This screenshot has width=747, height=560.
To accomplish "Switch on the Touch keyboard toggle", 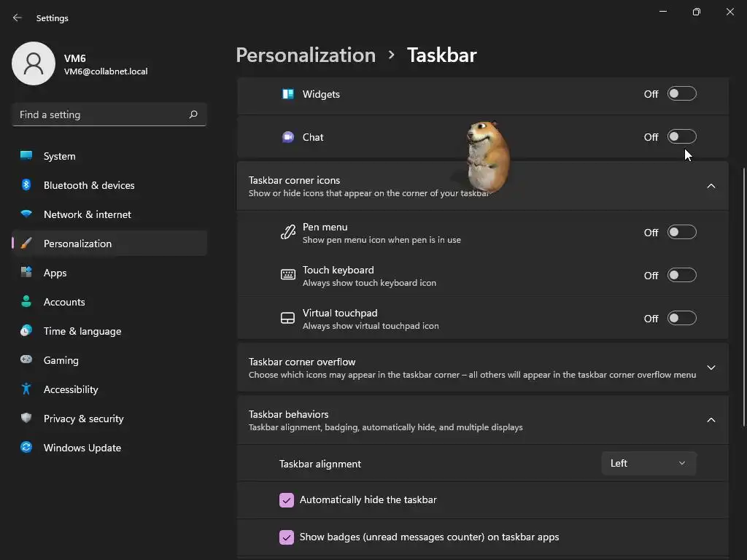I will click(x=681, y=276).
